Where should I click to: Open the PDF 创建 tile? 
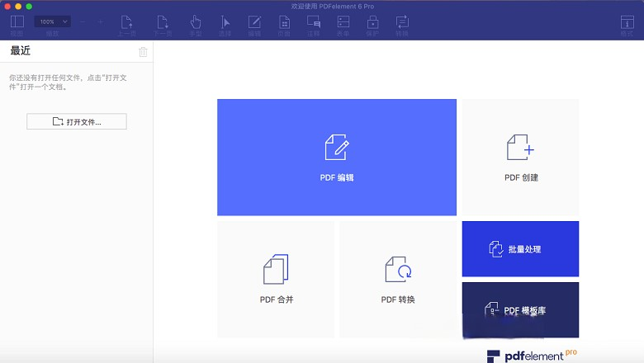coord(520,157)
